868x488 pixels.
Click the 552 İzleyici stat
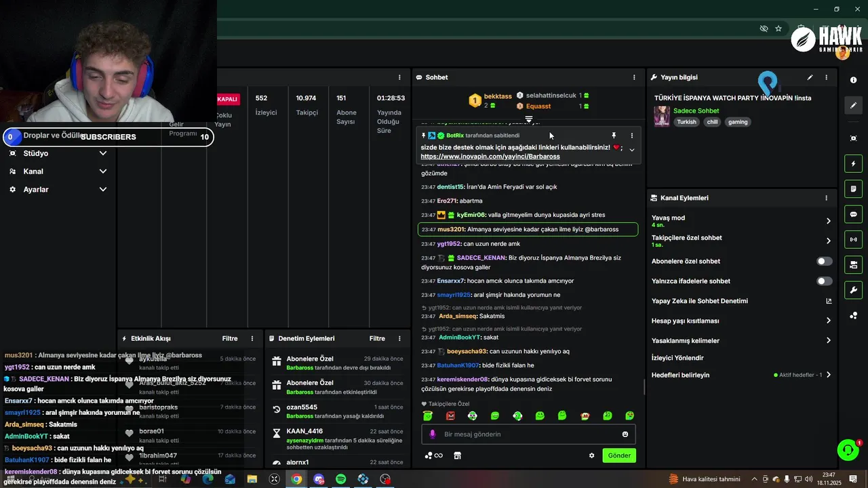[266, 105]
